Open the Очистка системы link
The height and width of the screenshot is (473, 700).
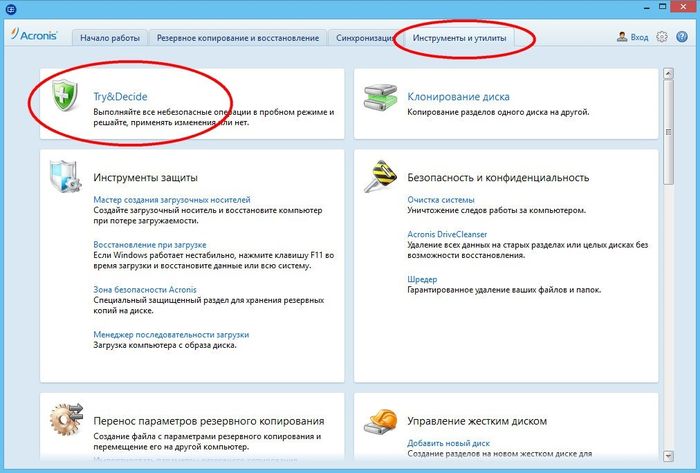(x=441, y=199)
